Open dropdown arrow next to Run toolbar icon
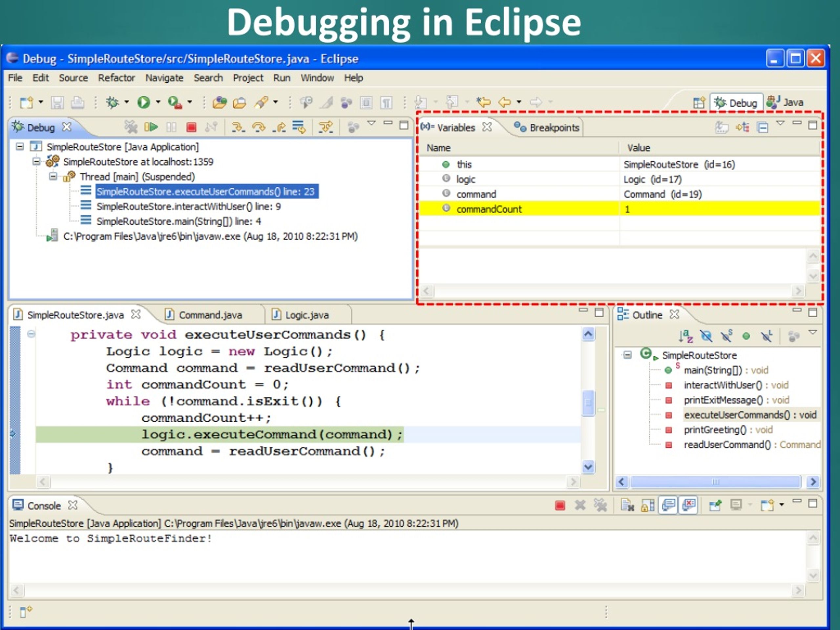This screenshot has width=840, height=630. click(158, 102)
